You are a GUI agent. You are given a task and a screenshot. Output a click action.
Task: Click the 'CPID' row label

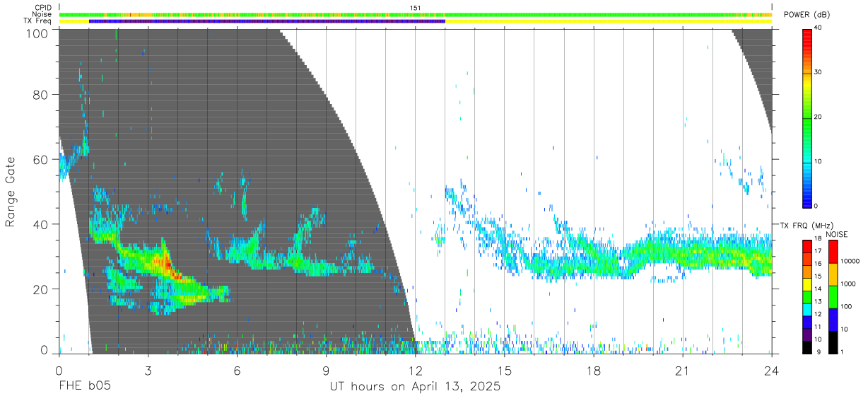coord(42,8)
